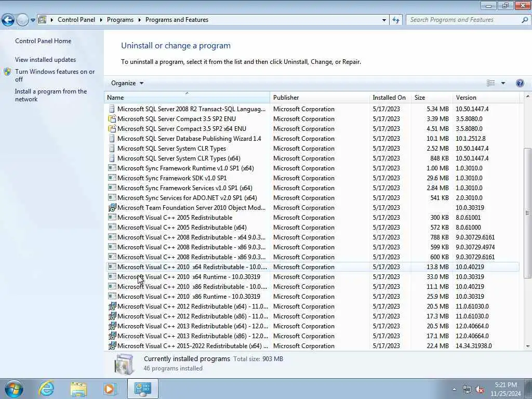Click the Forward navigation arrow button
Viewport: 532px width, 399px height.
point(22,20)
